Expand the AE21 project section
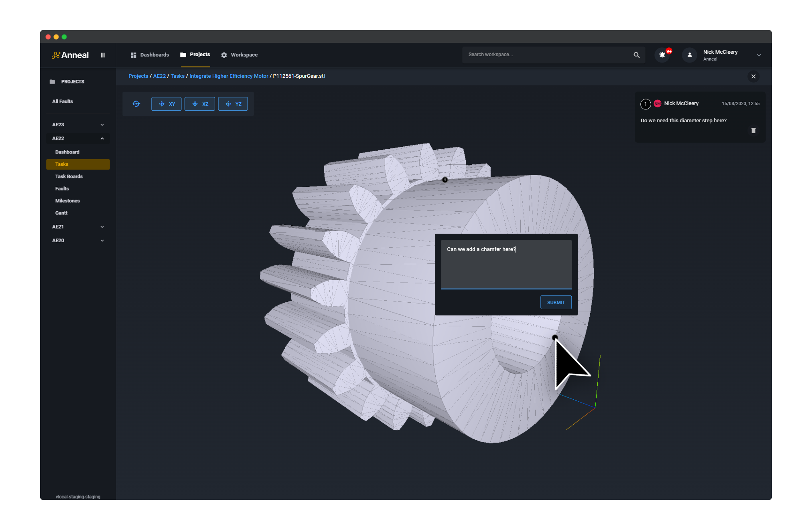Viewport: 812px width, 530px height. point(102,227)
